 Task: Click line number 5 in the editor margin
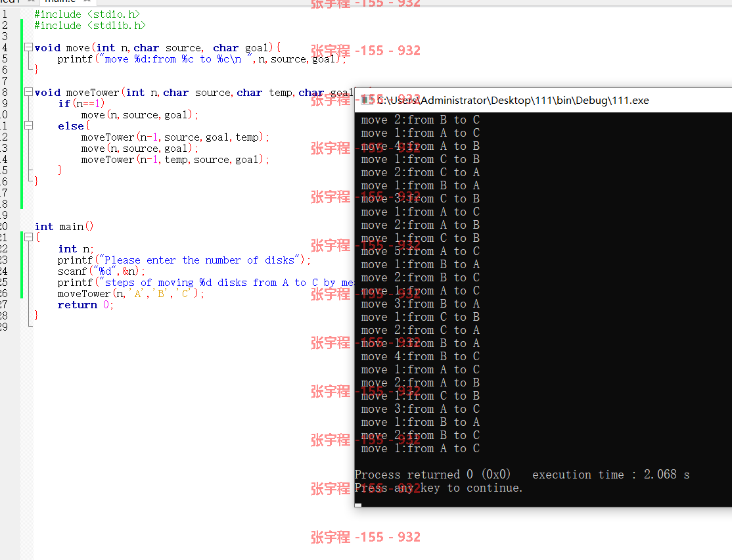tap(5, 59)
